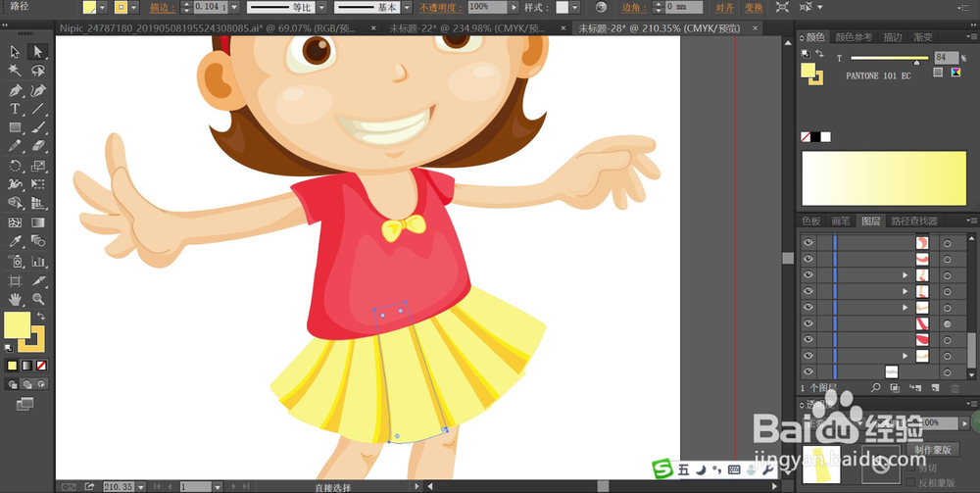980x493 pixels.
Task: Open the recolor artwork wheel icon
Action: click(602, 8)
